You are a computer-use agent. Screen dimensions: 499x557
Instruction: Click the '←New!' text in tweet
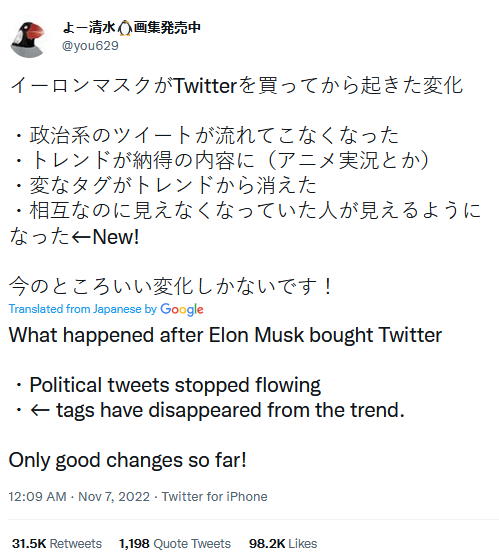point(105,237)
